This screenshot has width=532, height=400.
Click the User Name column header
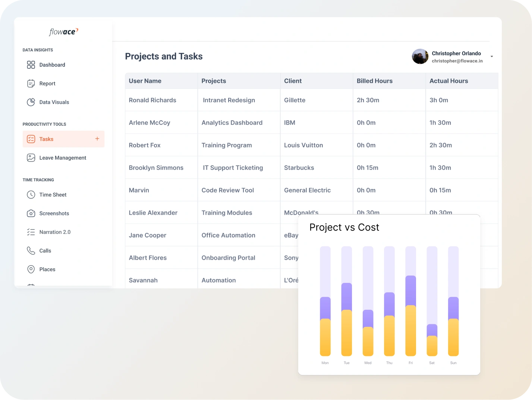coord(145,81)
